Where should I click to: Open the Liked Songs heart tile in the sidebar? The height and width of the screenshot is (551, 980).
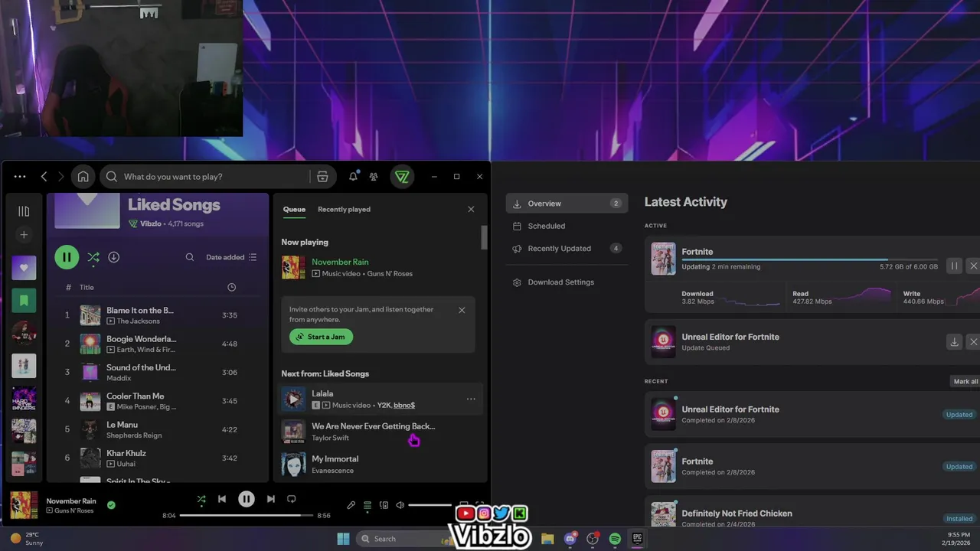[24, 268]
